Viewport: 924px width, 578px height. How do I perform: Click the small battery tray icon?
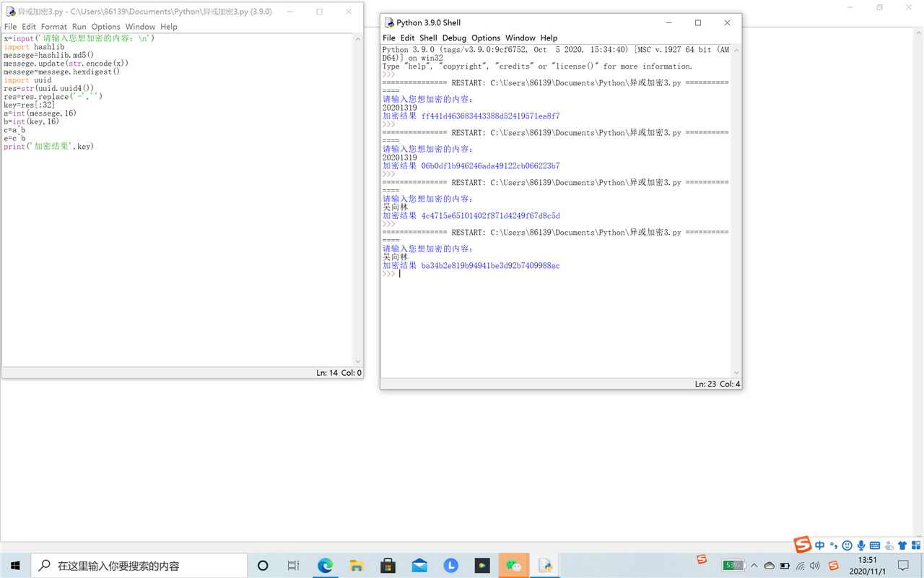pyautogui.click(x=785, y=566)
